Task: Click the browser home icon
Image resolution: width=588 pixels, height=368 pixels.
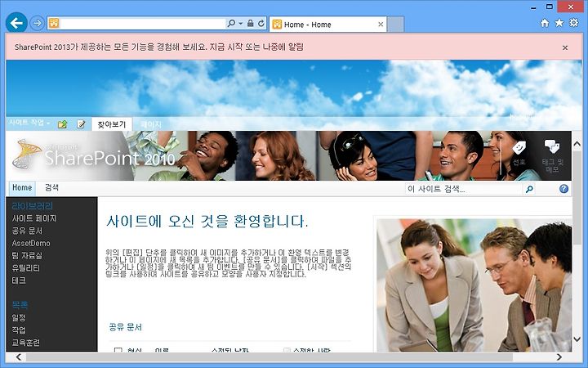Action: 545,23
